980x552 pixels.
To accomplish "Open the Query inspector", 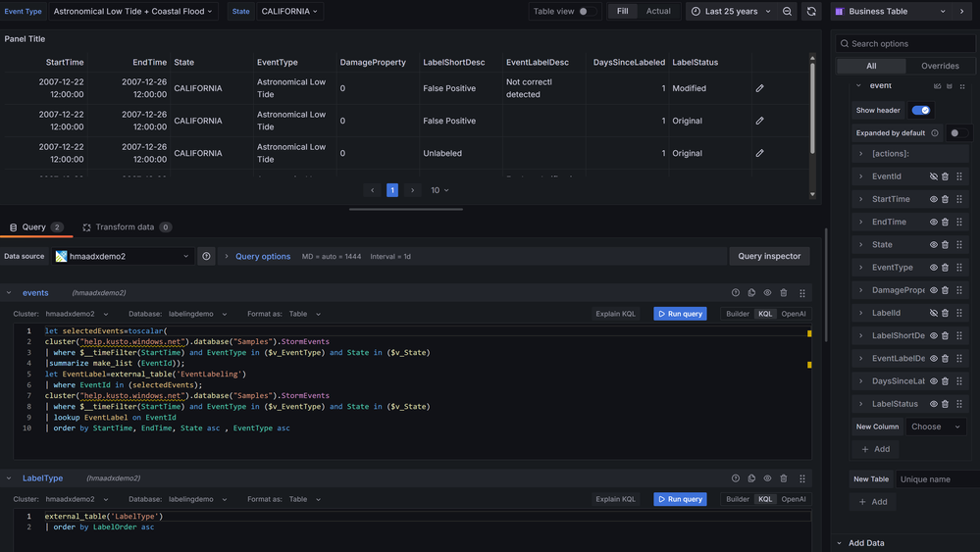I will coord(769,256).
